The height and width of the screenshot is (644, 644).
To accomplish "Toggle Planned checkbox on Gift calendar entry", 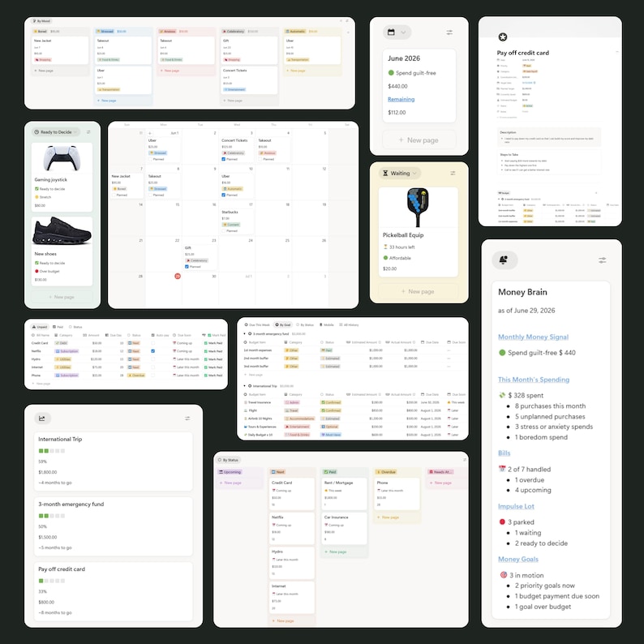I will point(187,267).
